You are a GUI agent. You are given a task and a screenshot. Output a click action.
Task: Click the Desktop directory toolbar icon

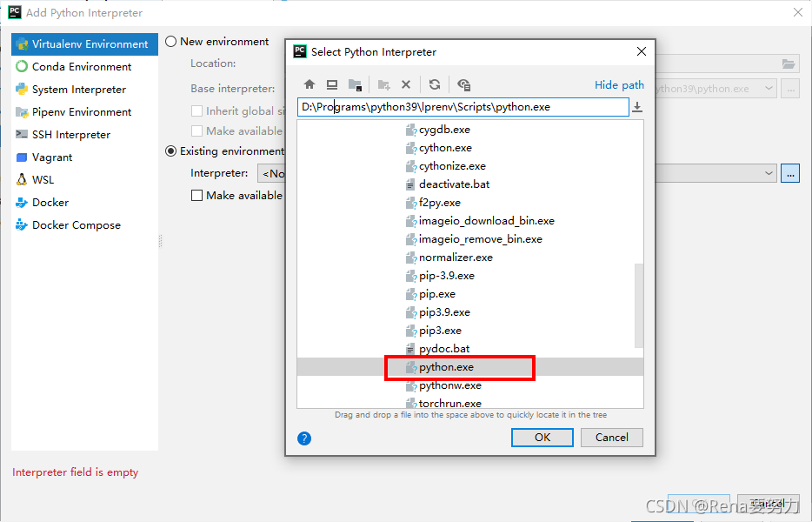click(332, 84)
